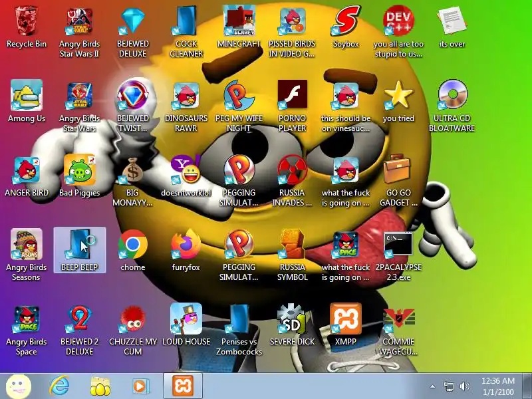Open the 2PACALYPSE 2.3.exe console icon
Image resolution: width=532 pixels, height=399 pixels.
pyautogui.click(x=398, y=255)
